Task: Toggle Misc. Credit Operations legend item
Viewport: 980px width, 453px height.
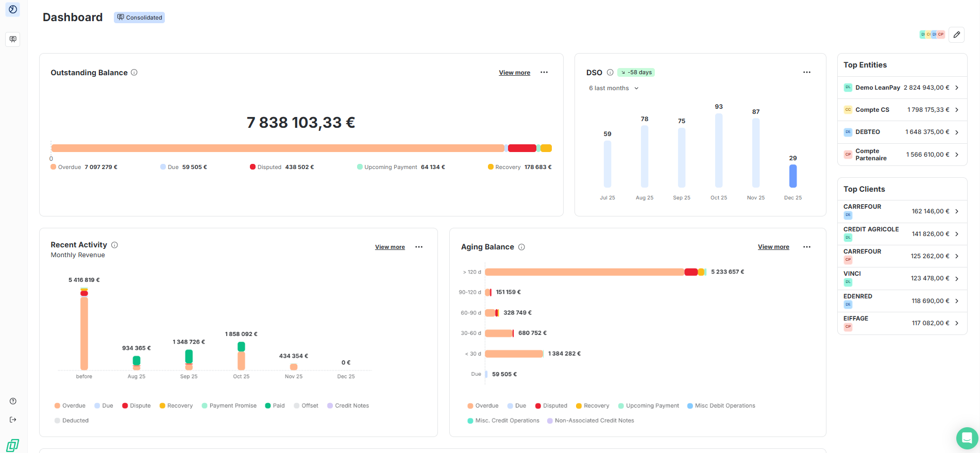Action: coord(503,421)
